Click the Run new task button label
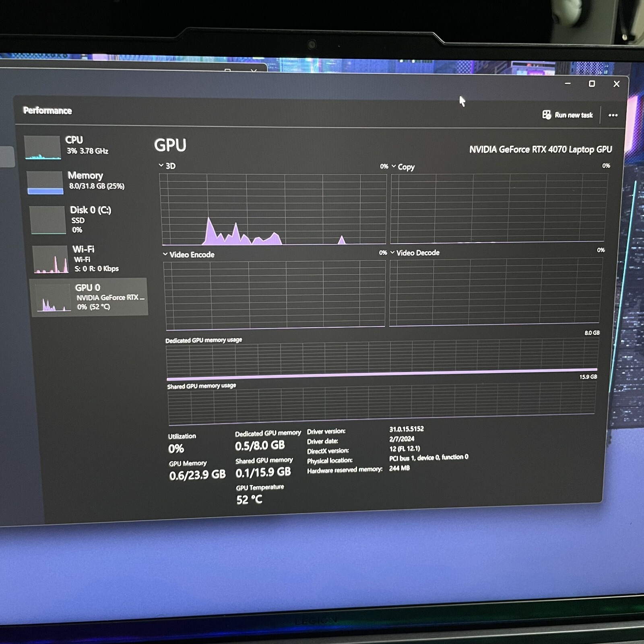644x644 pixels. click(x=574, y=115)
